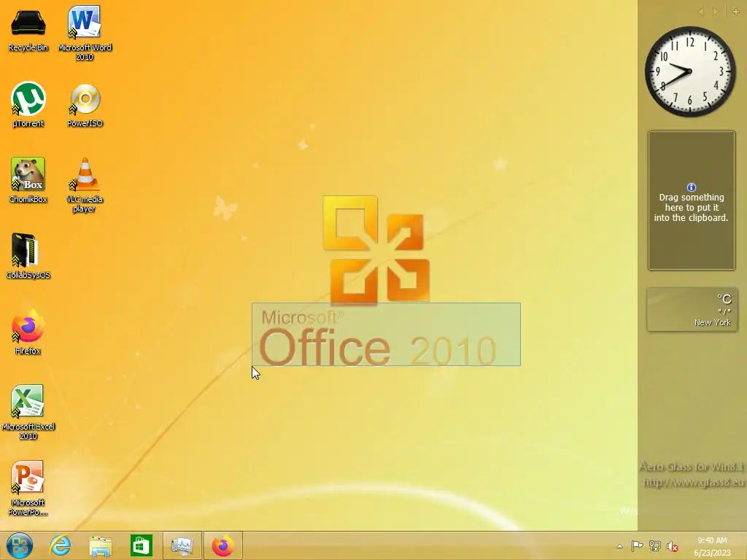This screenshot has height=560, width=747.
Task: Click the muted volume tray icon
Action: tap(672, 546)
